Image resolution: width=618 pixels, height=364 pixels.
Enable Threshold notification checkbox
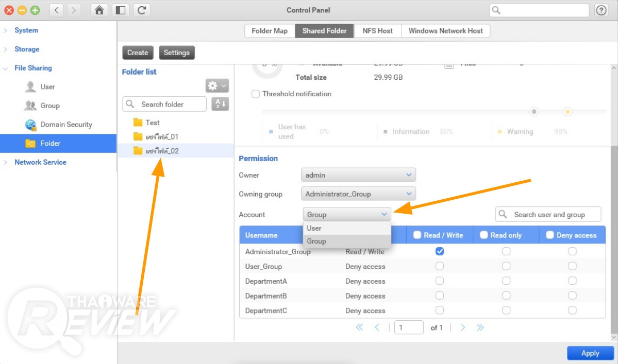(256, 94)
